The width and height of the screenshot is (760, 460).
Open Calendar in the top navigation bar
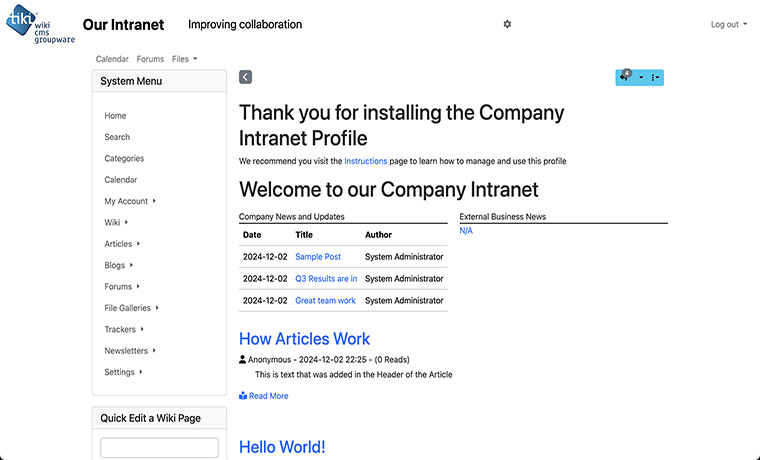(x=112, y=59)
